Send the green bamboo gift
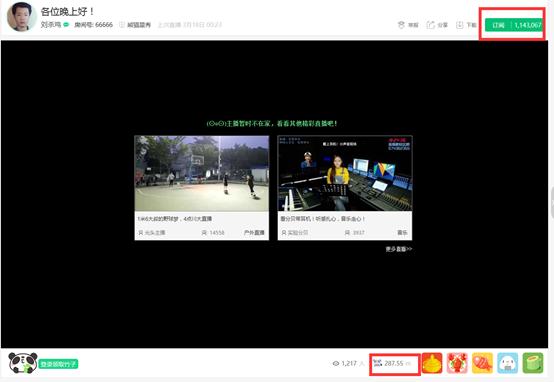Viewport: 554px width, 382px height. (533, 363)
